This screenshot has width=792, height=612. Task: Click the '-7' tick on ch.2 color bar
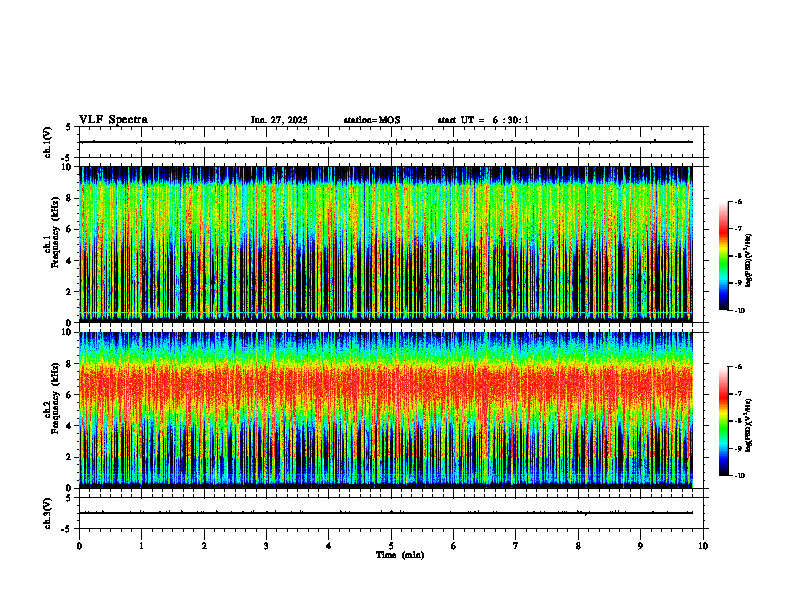pos(738,394)
